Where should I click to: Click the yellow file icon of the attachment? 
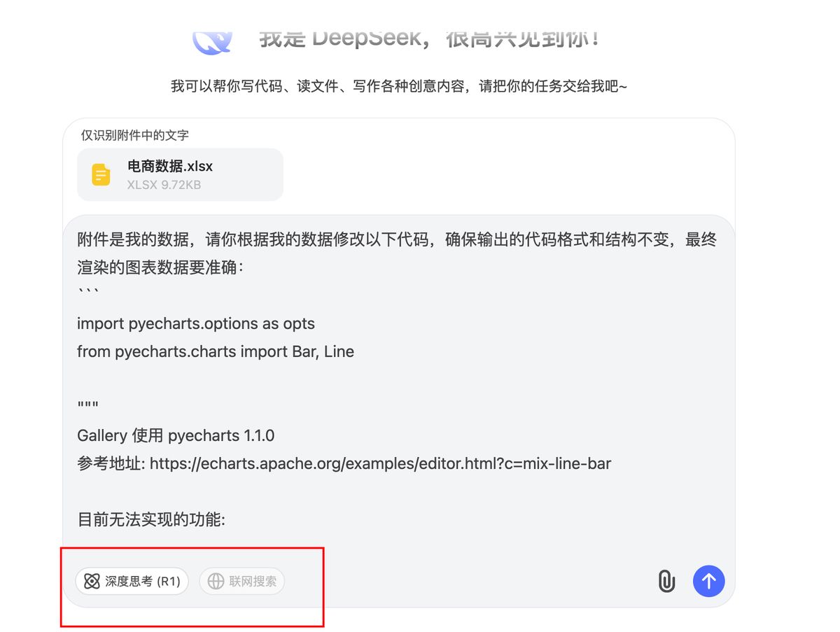point(101,174)
